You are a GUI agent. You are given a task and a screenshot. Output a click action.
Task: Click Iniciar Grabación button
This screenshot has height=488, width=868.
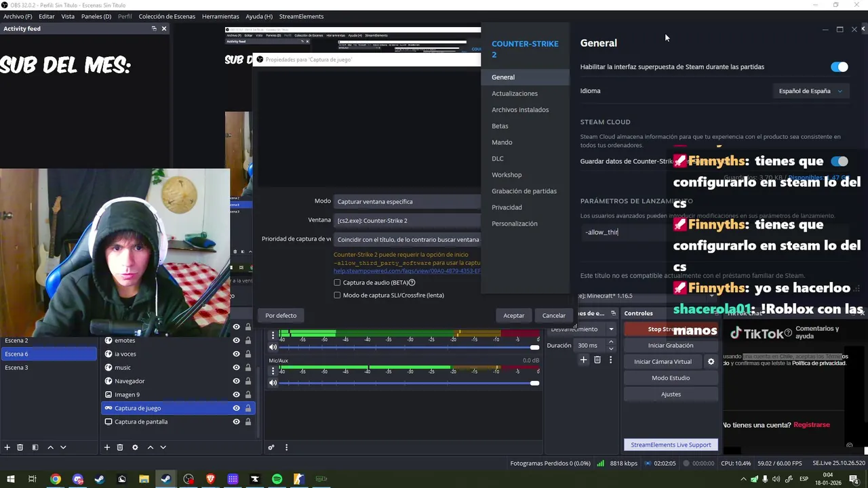671,346
